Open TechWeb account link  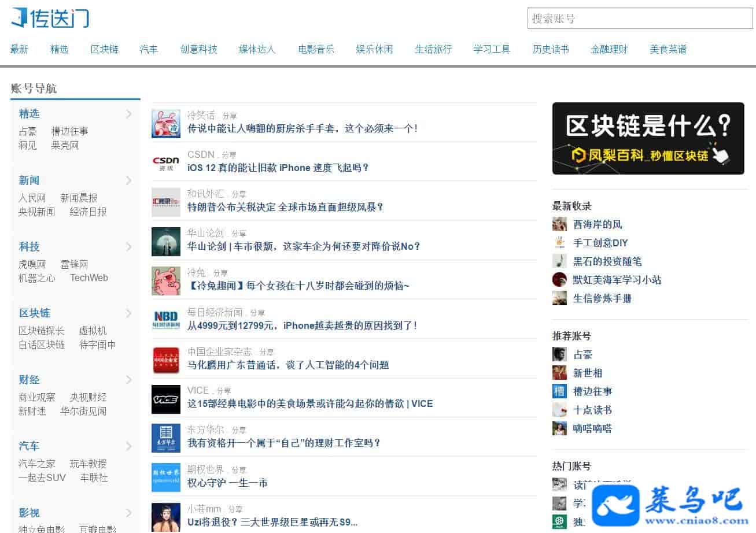(x=89, y=278)
